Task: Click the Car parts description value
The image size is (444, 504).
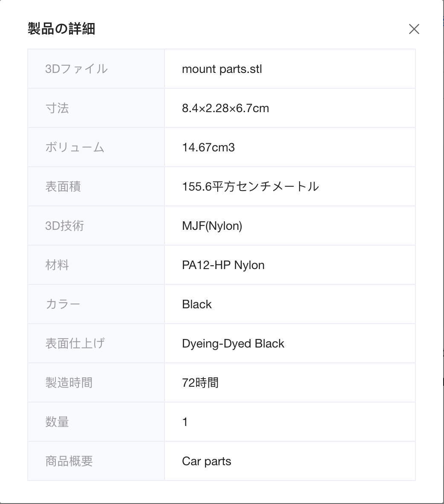Action: coord(207,461)
